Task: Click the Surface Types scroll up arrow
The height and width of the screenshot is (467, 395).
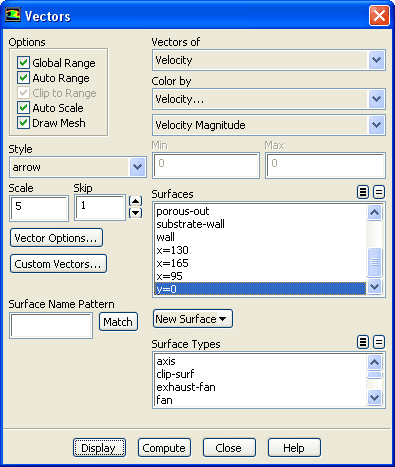Action: coord(375,362)
